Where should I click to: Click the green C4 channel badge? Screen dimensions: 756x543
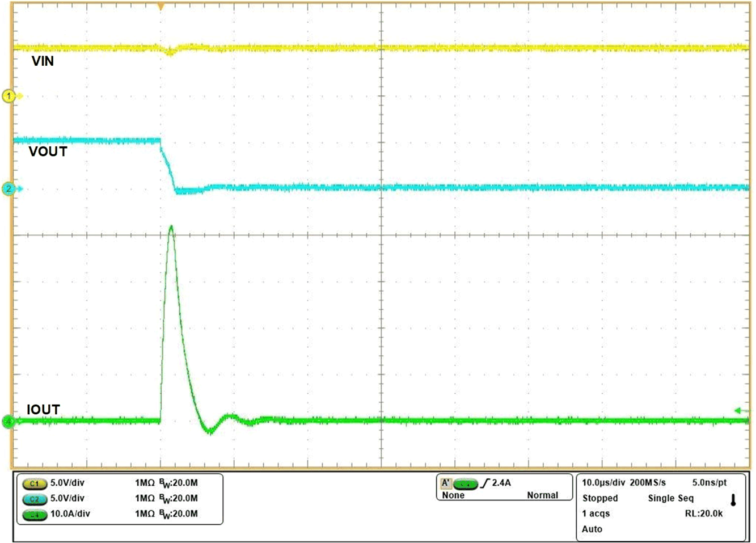[35, 515]
